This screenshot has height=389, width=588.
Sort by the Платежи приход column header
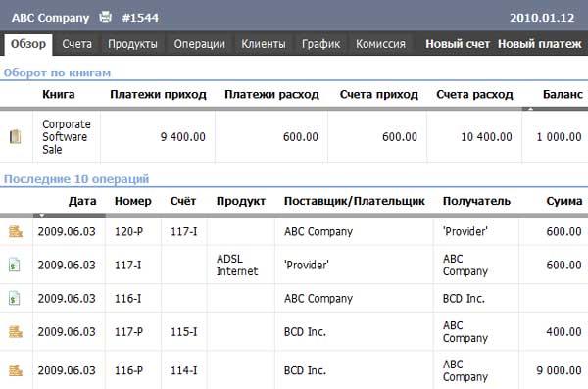[x=158, y=94]
